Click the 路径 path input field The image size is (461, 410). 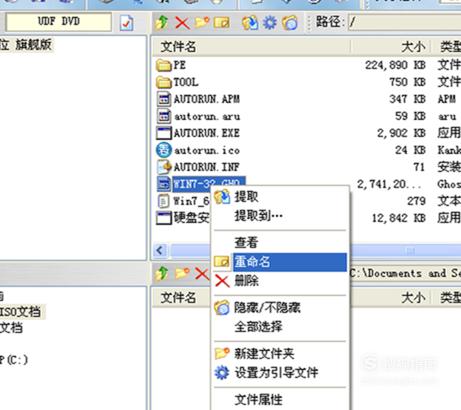(405, 23)
